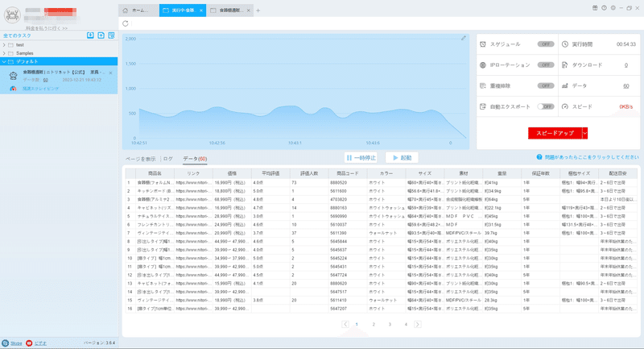This screenshot has width=644, height=349.
Task: Click the 一時停止 pause button
Action: (x=361, y=158)
